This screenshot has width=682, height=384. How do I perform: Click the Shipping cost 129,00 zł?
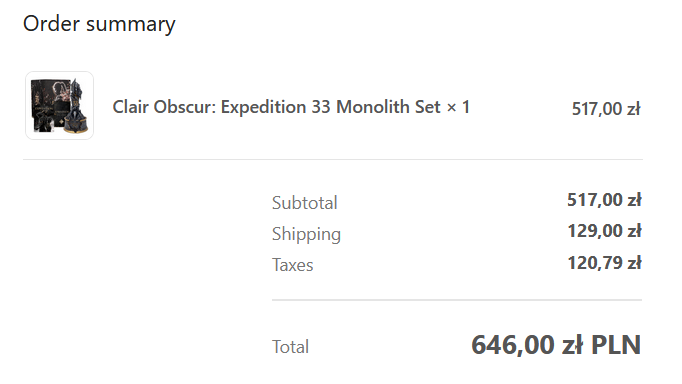point(604,231)
